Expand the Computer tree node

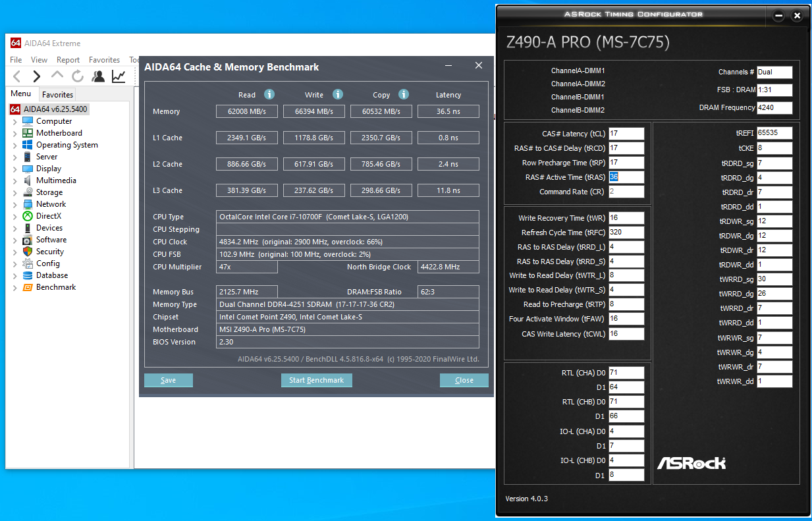tap(15, 121)
